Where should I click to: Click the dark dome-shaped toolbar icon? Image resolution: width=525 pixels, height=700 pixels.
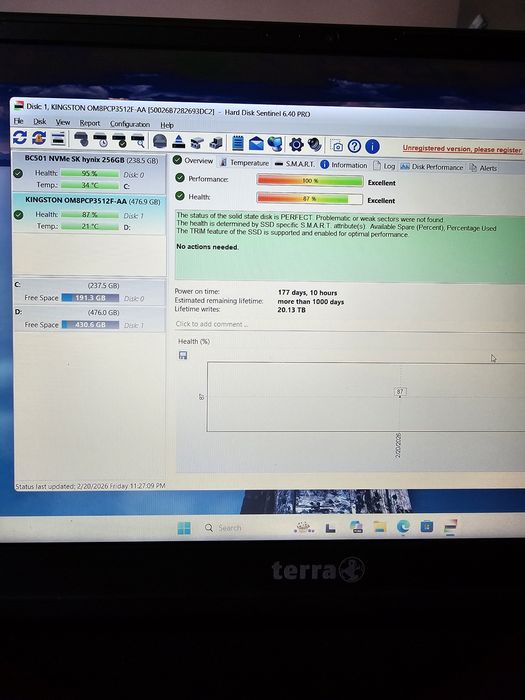tap(160, 142)
